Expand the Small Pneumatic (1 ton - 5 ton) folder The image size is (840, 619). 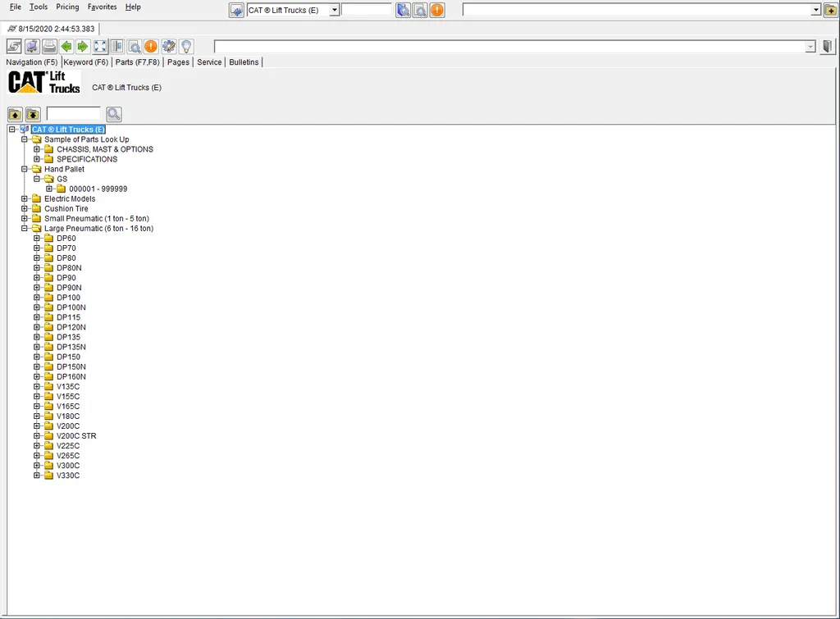tap(24, 218)
